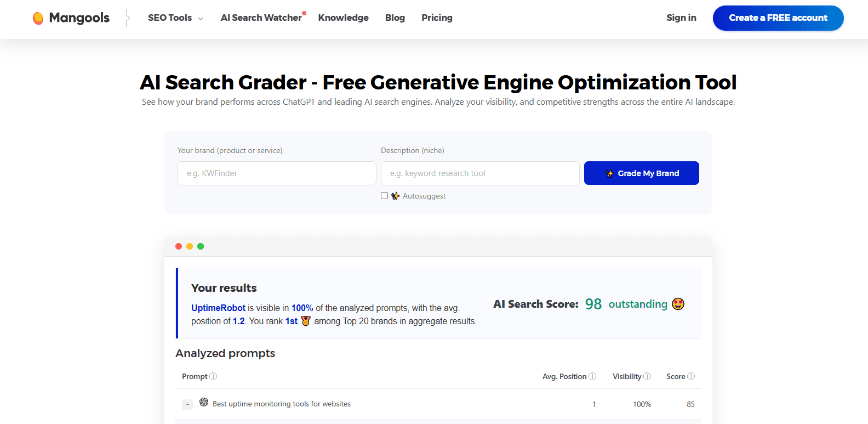Click the green dot in the mock window
Viewport: 868px width, 424px height.
(x=201, y=246)
